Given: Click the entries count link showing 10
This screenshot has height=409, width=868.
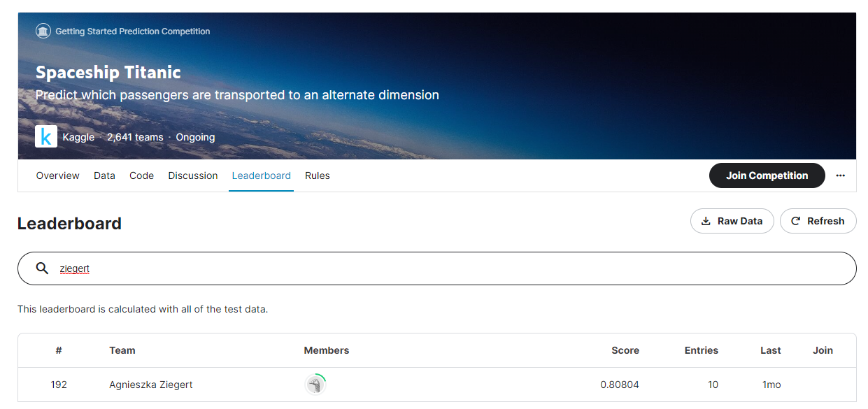Looking at the screenshot, I should (x=713, y=385).
